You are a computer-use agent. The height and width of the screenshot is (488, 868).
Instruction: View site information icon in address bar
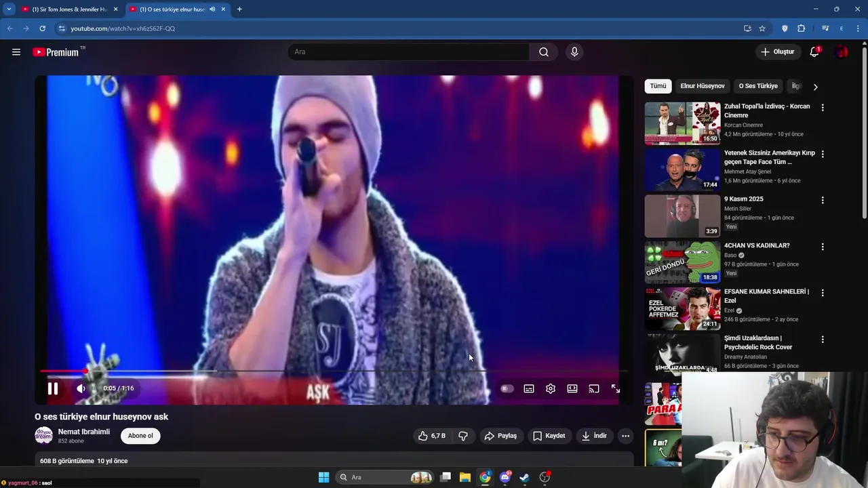point(62,28)
